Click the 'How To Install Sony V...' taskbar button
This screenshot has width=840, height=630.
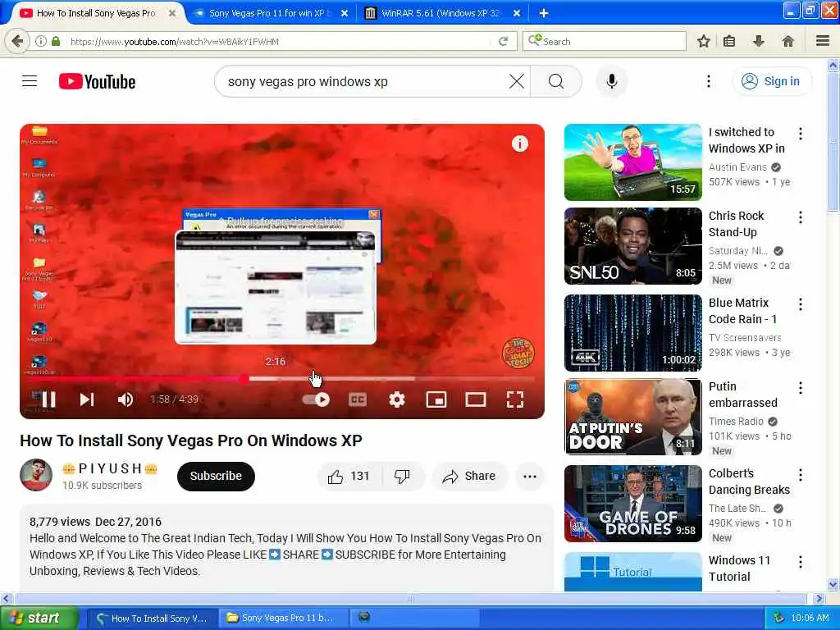152,619
